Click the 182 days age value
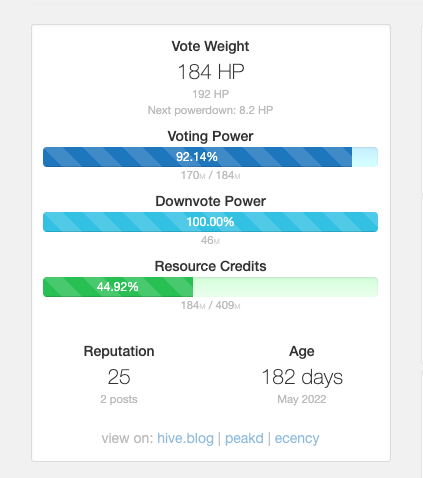 [302, 377]
